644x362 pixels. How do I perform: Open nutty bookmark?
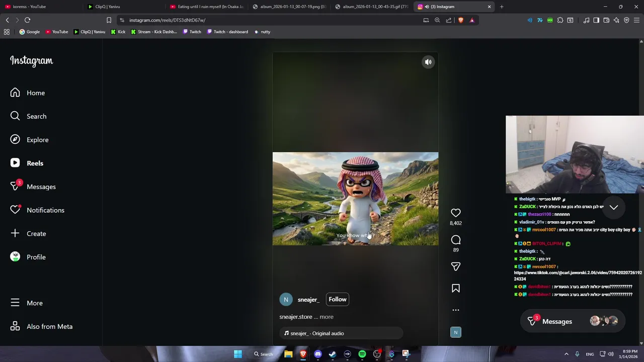[x=262, y=32]
